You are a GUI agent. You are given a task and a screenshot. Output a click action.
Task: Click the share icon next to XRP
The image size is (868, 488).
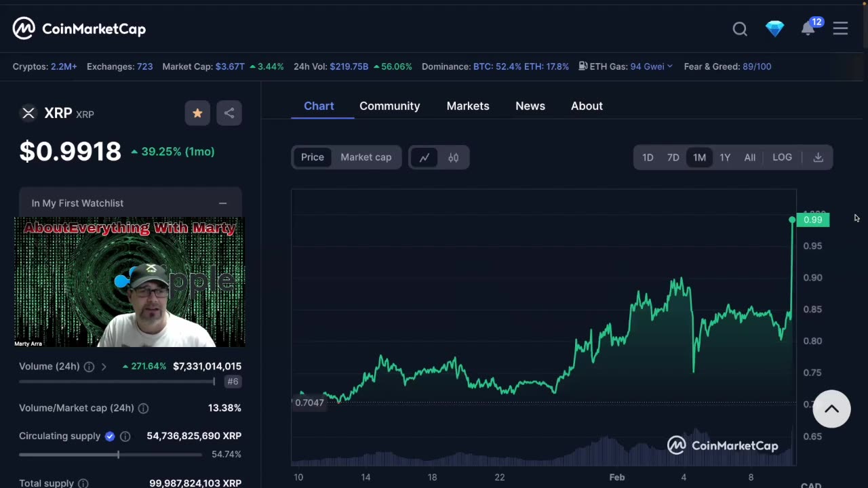pyautogui.click(x=229, y=113)
